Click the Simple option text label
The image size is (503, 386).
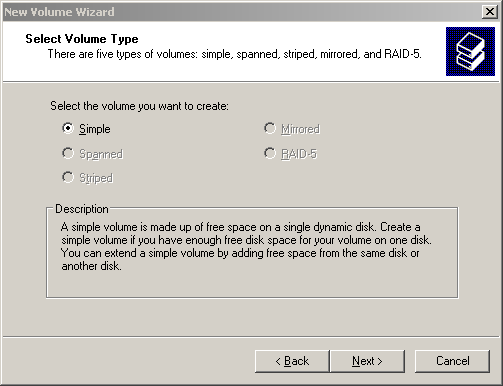[x=95, y=129]
